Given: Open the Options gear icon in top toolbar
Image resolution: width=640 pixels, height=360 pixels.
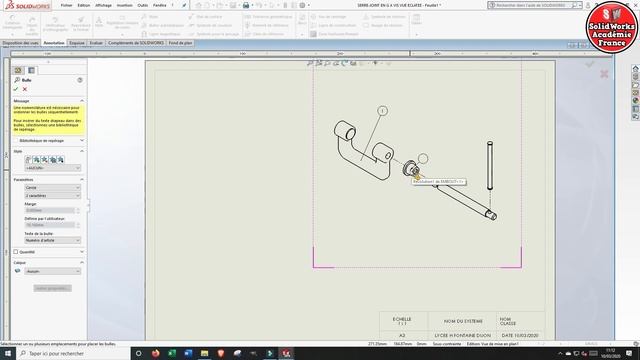Looking at the screenshot, I should [302, 5].
